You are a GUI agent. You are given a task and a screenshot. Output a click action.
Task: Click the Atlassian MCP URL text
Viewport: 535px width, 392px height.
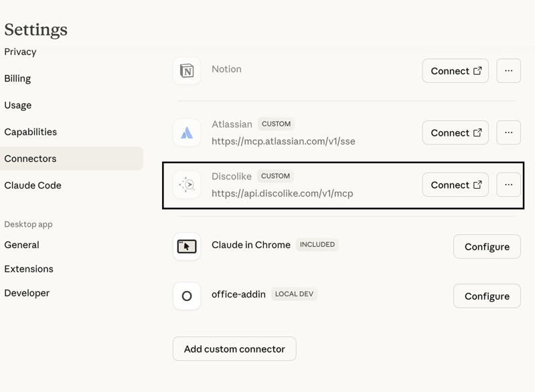coord(283,141)
